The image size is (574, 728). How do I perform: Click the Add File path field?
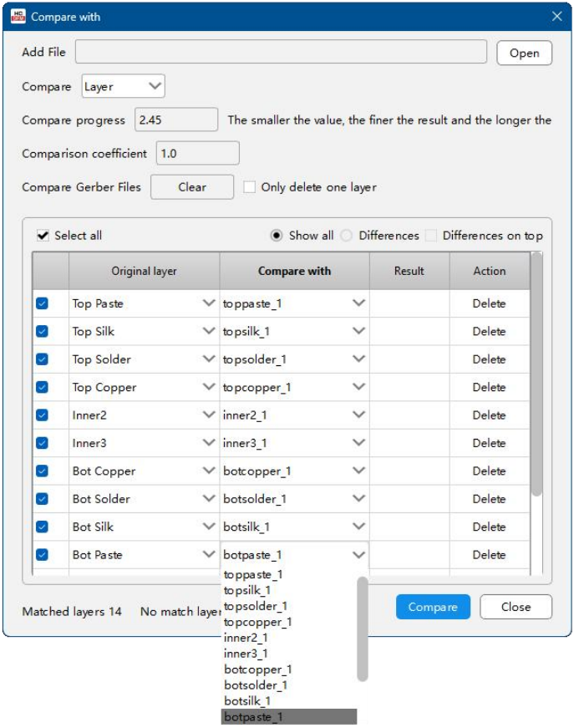pos(281,52)
